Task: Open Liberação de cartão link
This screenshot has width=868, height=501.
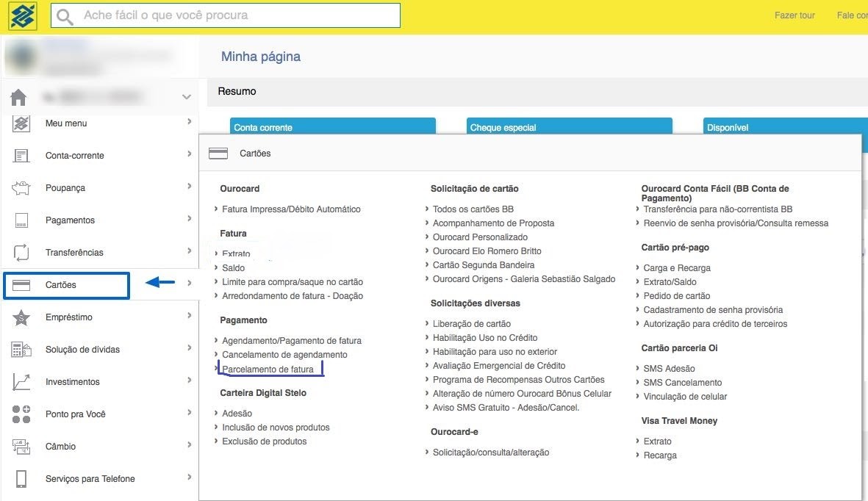Action: (x=472, y=324)
